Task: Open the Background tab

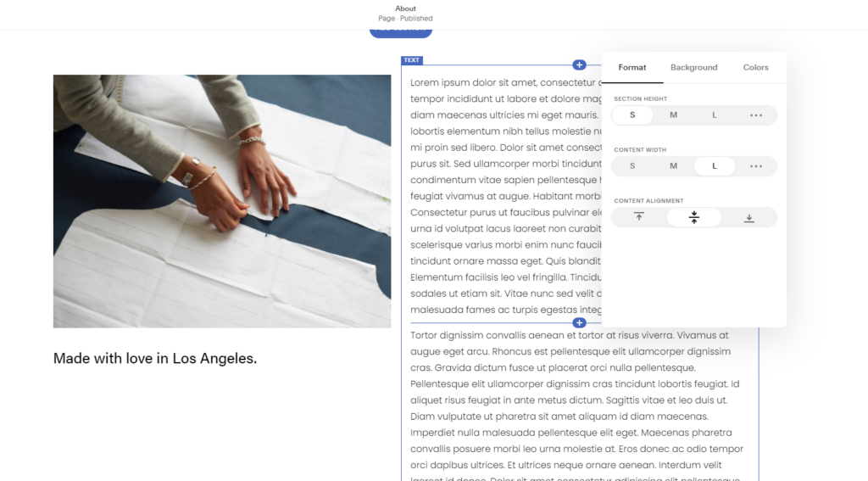Action: (693, 68)
